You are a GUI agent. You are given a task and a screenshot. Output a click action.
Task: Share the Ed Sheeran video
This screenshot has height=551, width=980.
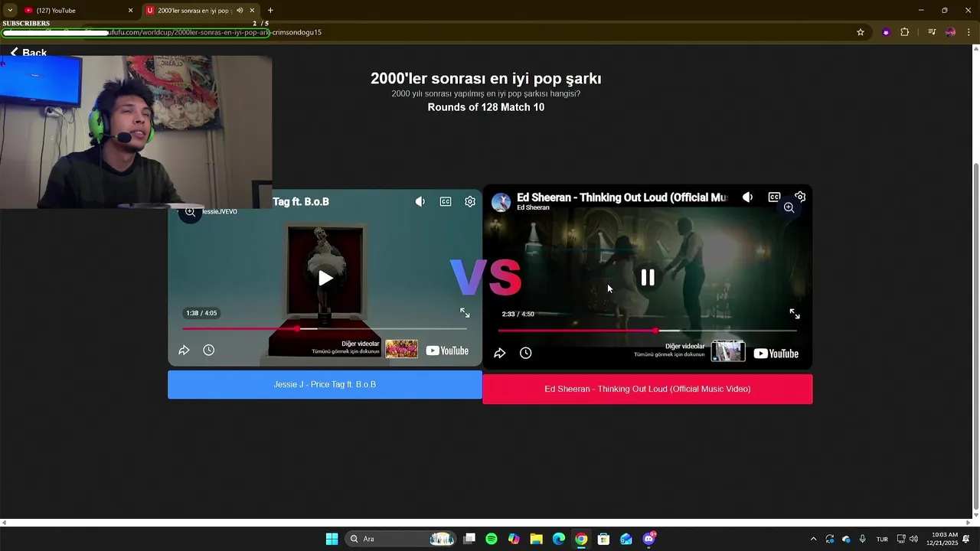tap(499, 353)
